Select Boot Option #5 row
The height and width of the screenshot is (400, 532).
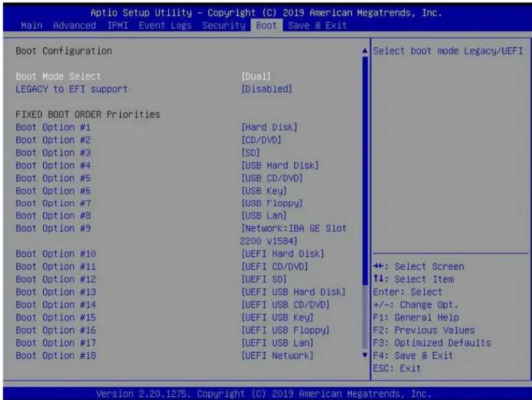53,178
